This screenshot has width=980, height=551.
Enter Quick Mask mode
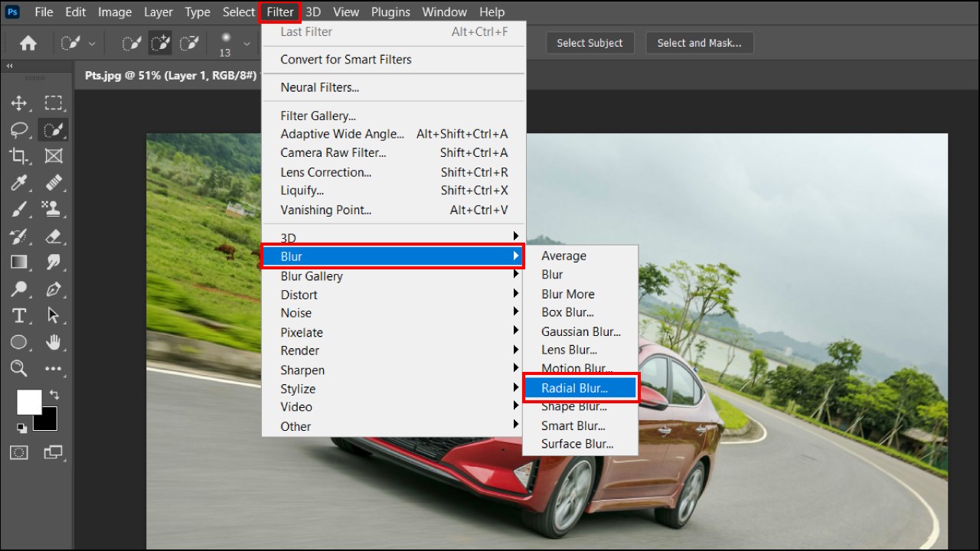coord(18,452)
